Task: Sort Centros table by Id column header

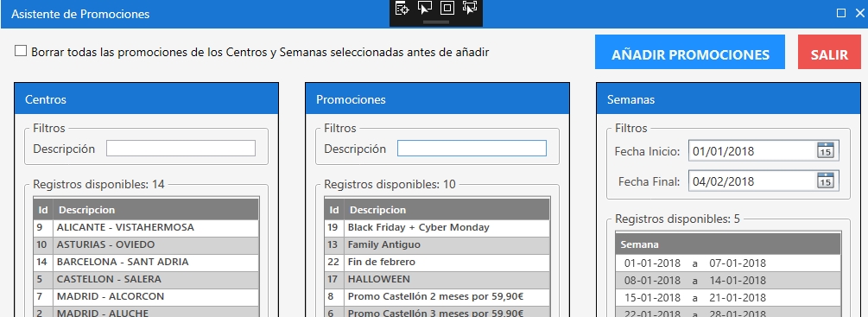Action: 43,210
